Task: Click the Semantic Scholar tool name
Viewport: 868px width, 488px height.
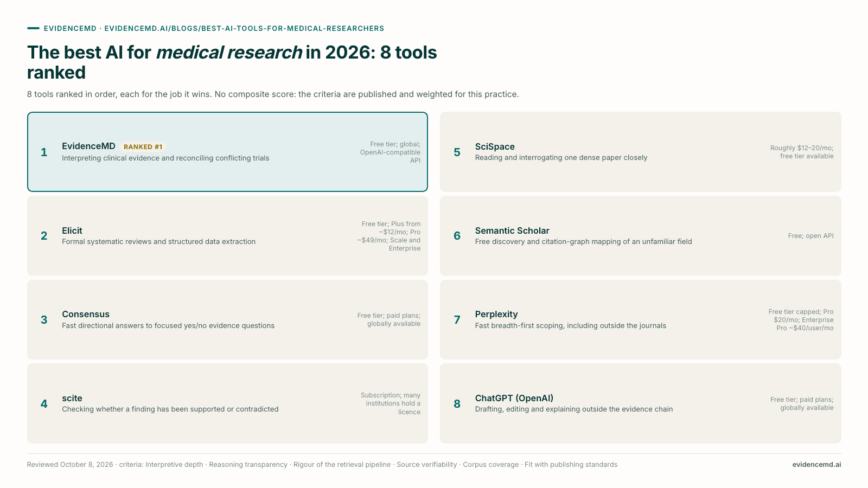Action: 512,230
